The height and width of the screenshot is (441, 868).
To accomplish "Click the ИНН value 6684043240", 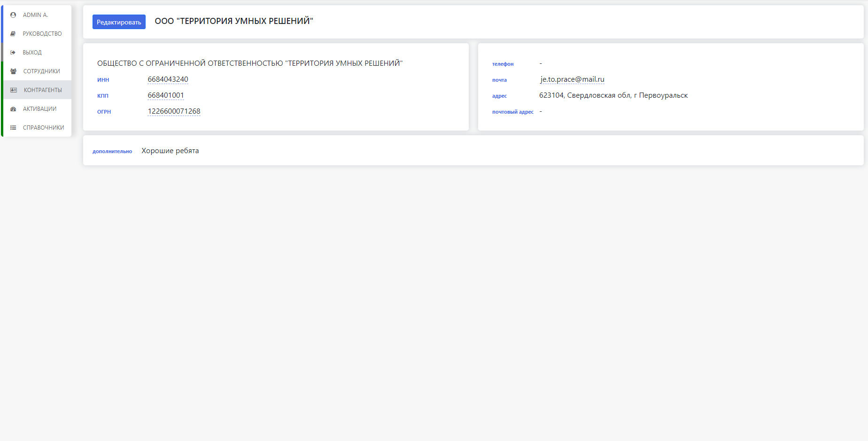I will [x=168, y=79].
